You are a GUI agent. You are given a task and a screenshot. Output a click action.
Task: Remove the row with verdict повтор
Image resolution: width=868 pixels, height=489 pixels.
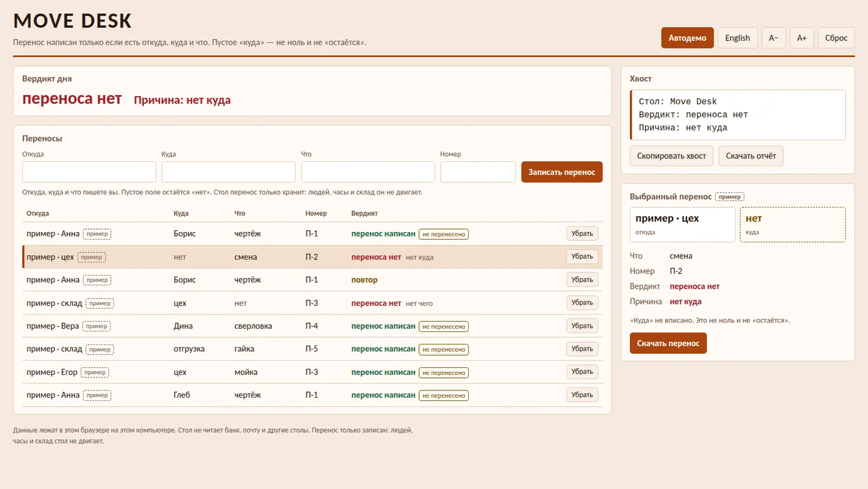pos(582,280)
